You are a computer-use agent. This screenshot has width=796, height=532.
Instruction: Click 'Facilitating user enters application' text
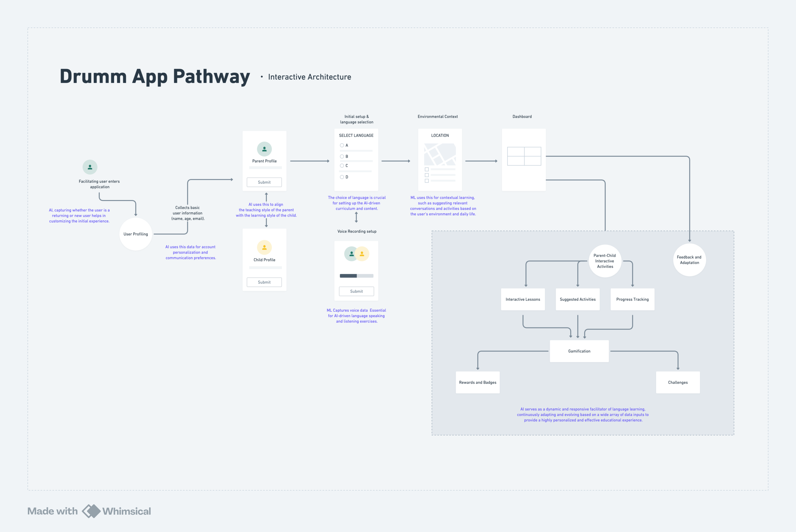pyautogui.click(x=100, y=184)
